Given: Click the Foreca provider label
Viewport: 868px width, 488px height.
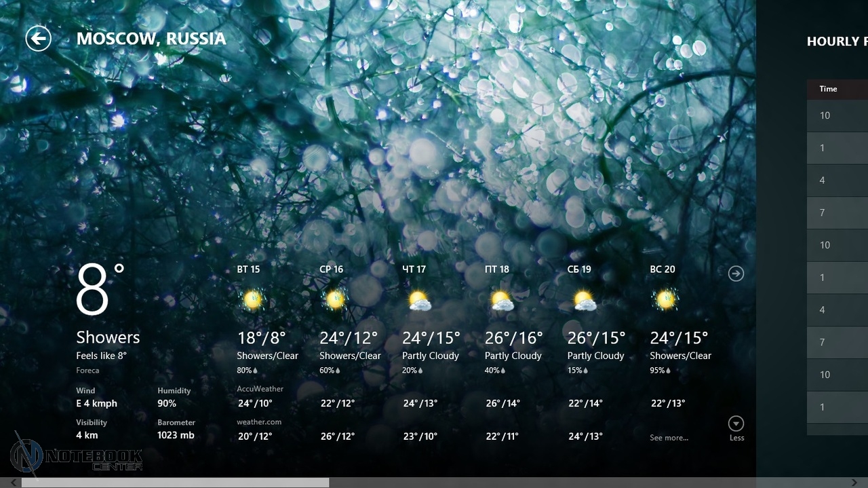Looking at the screenshot, I should [x=87, y=371].
